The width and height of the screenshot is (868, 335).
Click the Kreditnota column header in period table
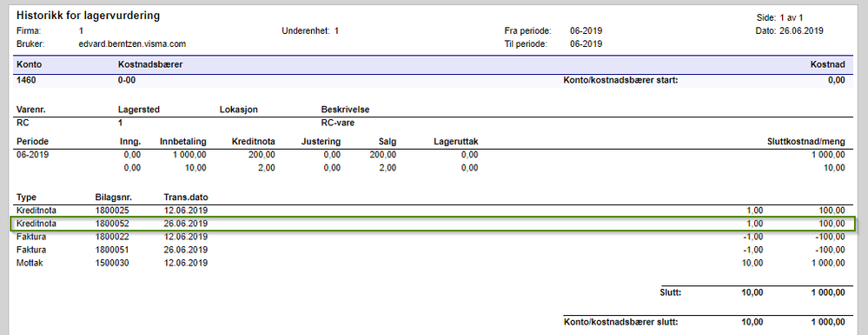253,142
